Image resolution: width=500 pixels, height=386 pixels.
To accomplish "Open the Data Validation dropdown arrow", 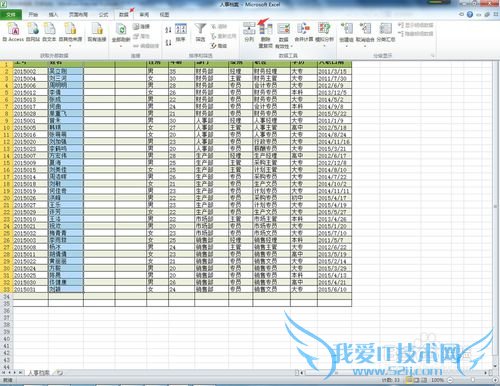I will point(291,46).
